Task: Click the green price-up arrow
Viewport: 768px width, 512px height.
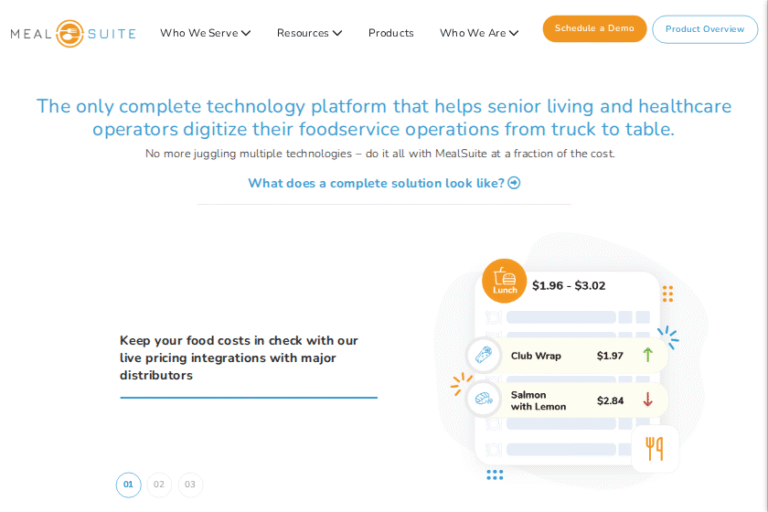Action: [648, 355]
